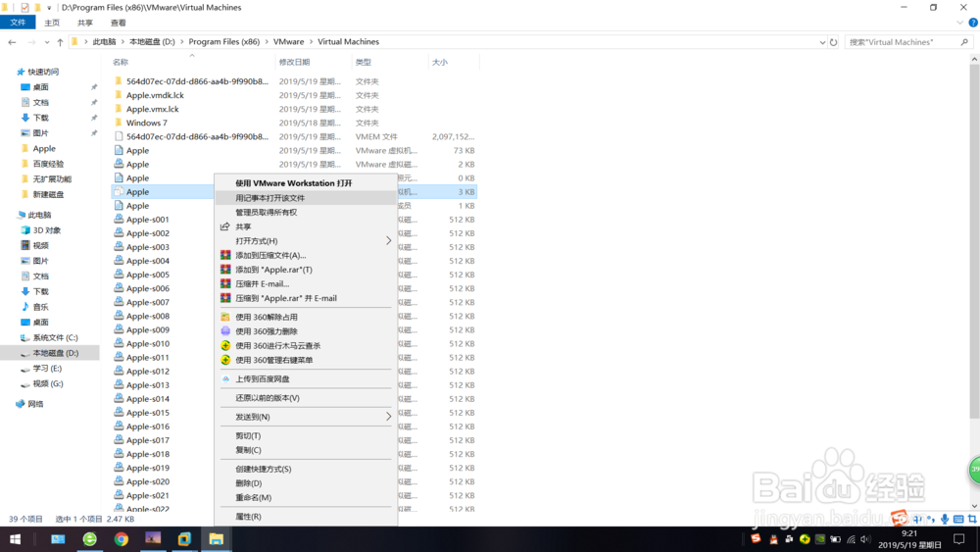Click WinRAR icon for 压缩到 Apple.rar 并 E-mail
Screen dimensions: 980x552
pos(225,298)
